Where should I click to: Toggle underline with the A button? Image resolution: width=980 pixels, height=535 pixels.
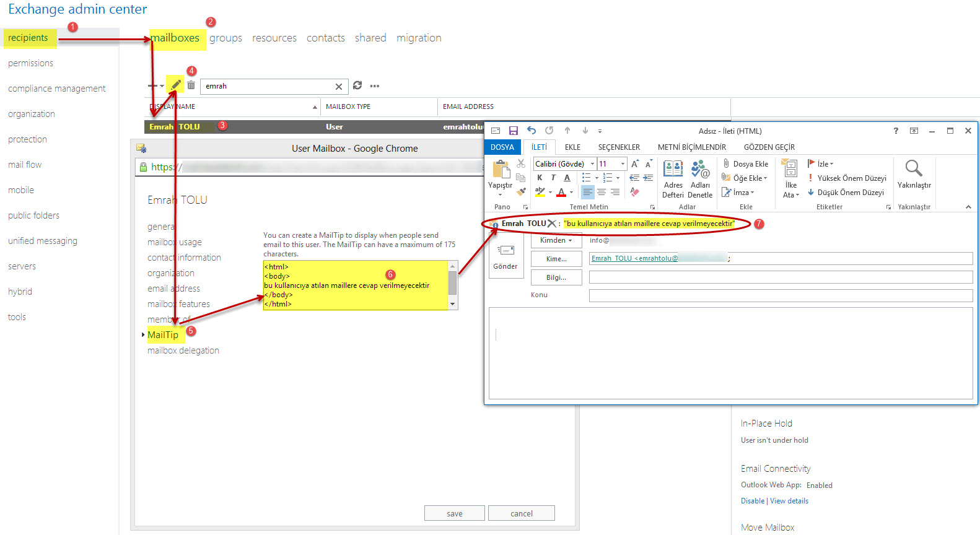[x=567, y=178]
